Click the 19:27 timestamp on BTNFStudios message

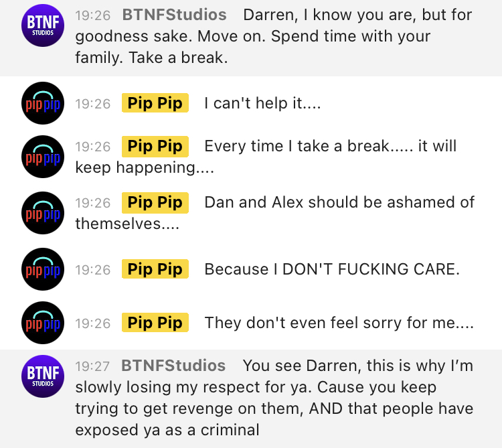[92, 366]
